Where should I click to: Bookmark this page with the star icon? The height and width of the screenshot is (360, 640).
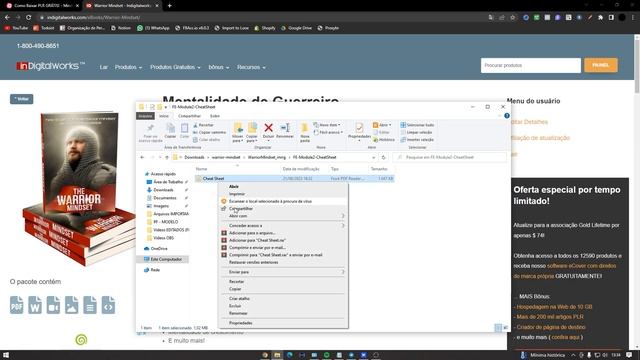[x=513, y=17]
